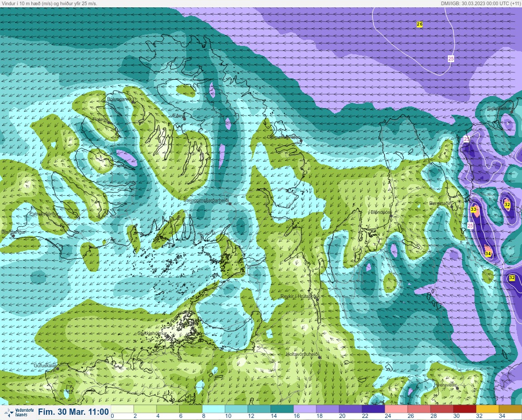Pick the cyan legend swatch between 8 and 10
This screenshot has height=420, width=522.
213,409
